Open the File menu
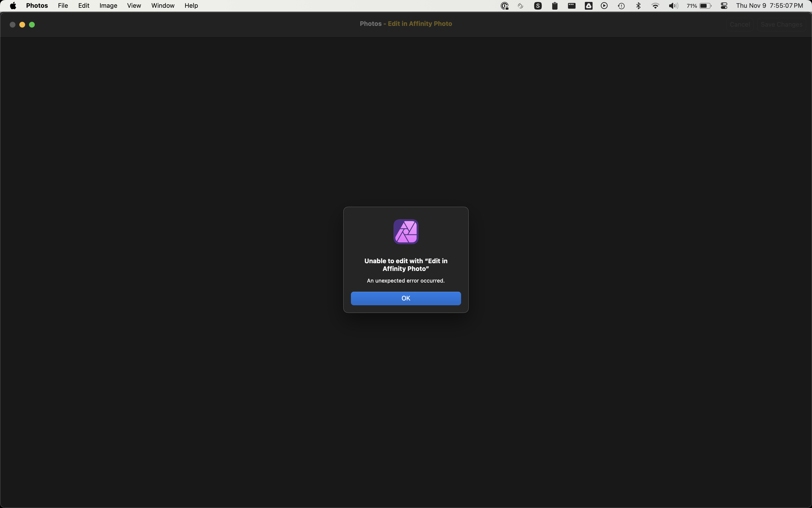812x508 pixels. 63,6
